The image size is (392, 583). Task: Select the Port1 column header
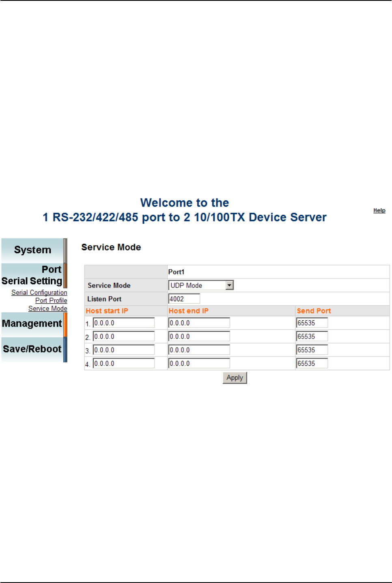[177, 272]
